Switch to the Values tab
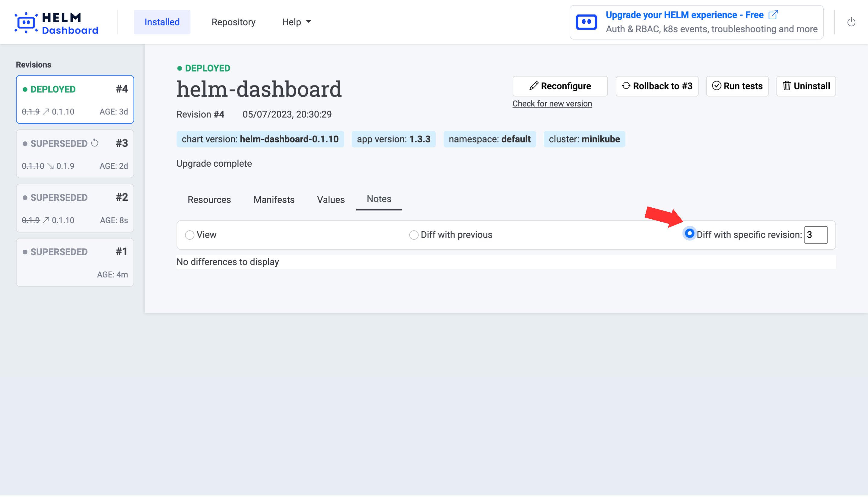868x497 pixels. pyautogui.click(x=330, y=200)
